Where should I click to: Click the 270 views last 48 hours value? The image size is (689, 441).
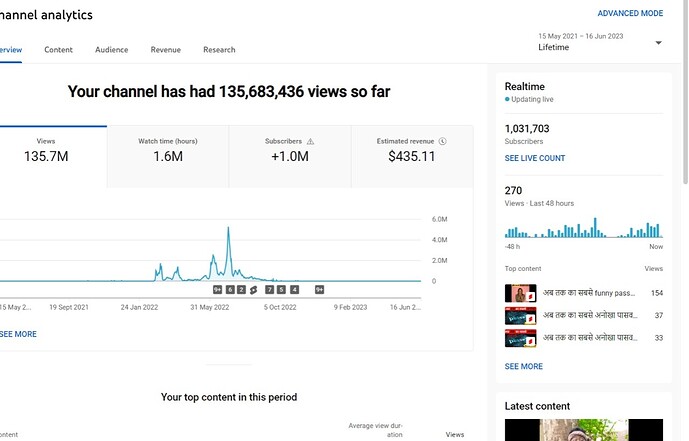(513, 191)
